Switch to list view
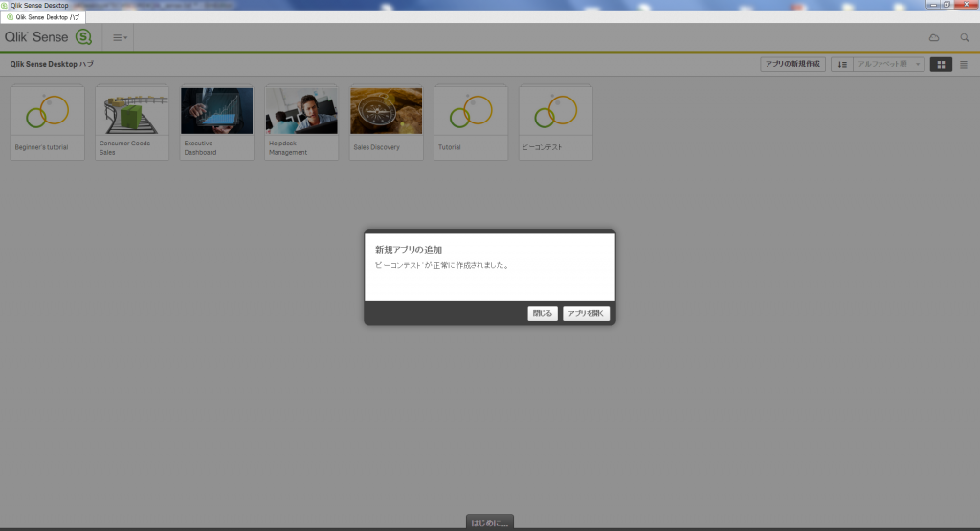 pos(964,64)
